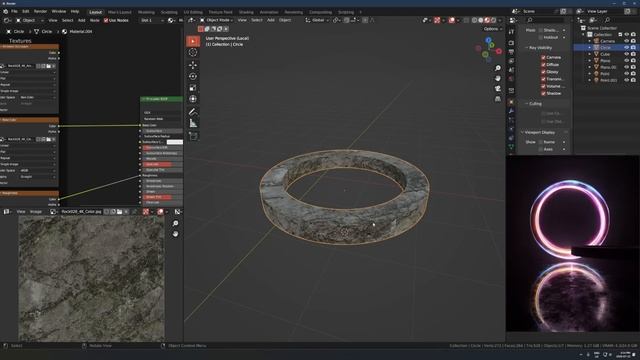This screenshot has height=360, width=640.
Task: Select the Transform tool in viewport toolbar
Action: point(193,99)
